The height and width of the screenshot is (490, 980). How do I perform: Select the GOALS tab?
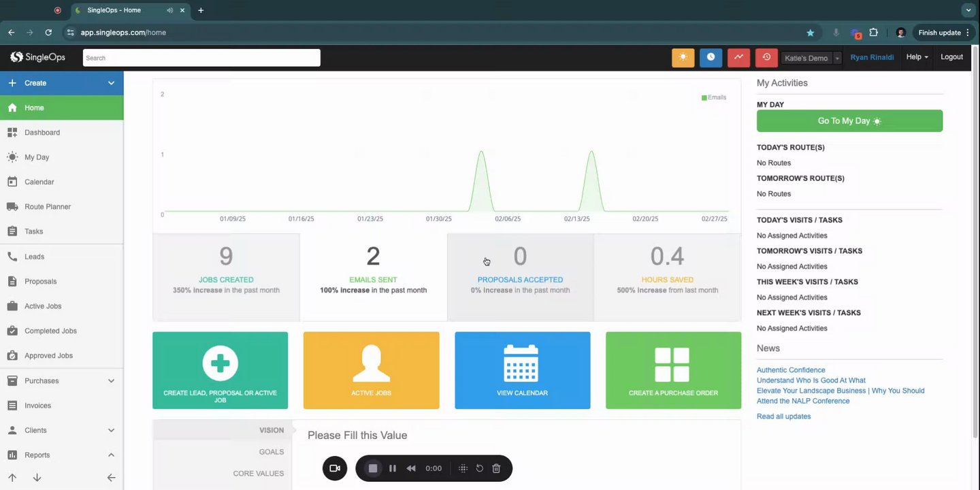pyautogui.click(x=271, y=452)
